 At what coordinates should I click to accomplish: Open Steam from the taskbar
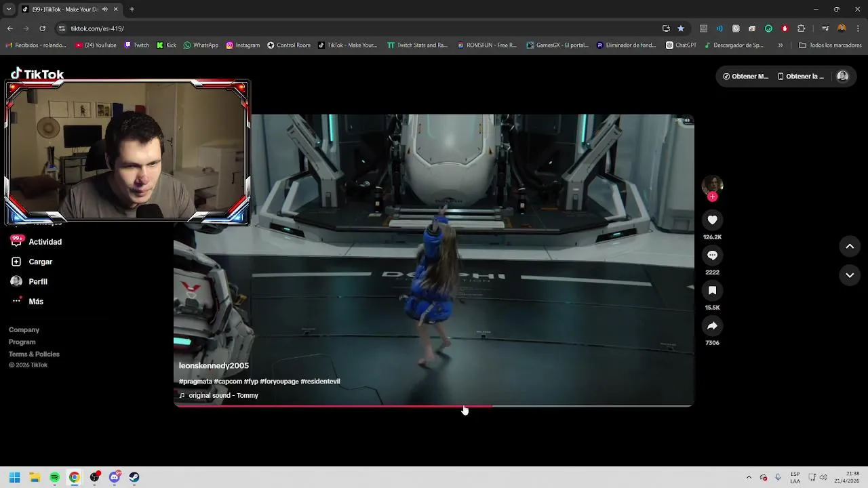(134, 477)
